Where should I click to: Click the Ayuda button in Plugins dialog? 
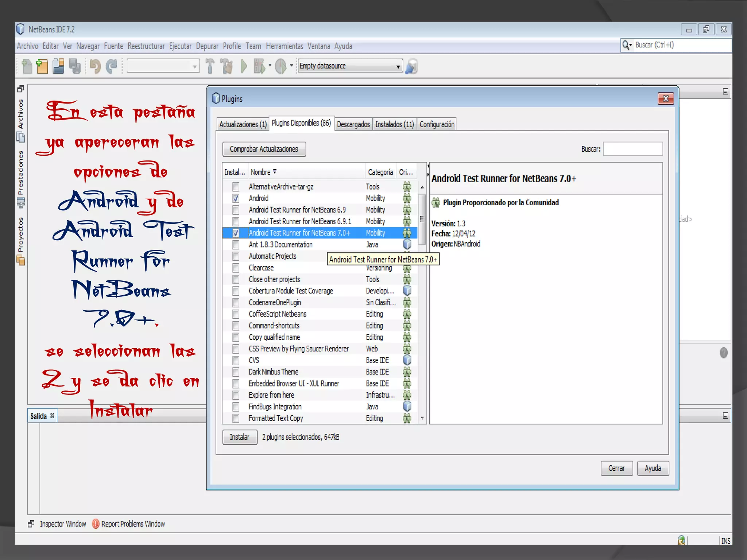(x=653, y=468)
